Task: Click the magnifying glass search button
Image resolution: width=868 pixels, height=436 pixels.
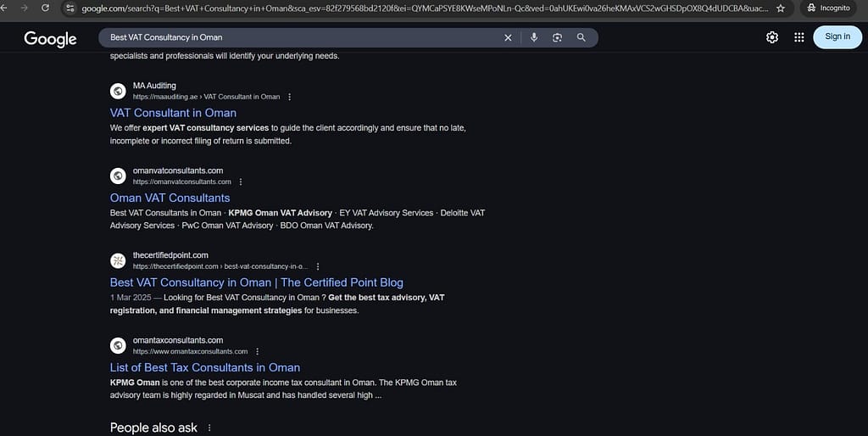Action: 581,37
